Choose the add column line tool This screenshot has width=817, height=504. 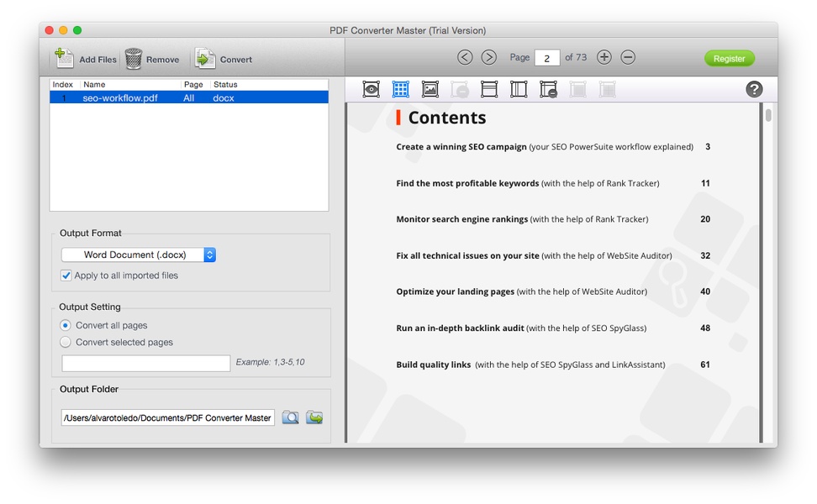[x=519, y=89]
